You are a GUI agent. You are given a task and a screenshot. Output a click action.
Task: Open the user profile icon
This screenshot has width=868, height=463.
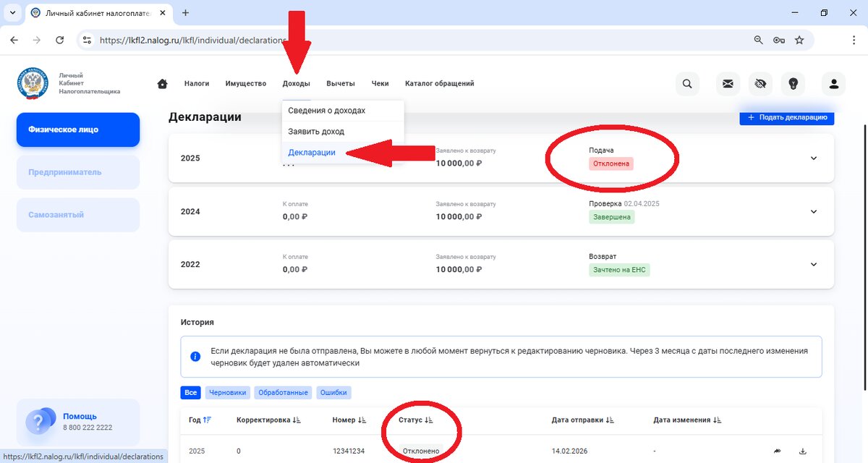pos(834,84)
